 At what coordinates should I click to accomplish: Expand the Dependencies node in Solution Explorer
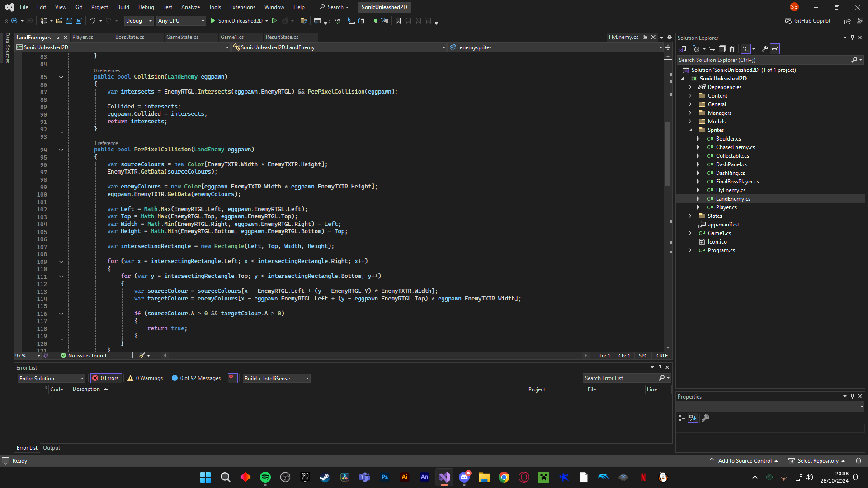690,87
